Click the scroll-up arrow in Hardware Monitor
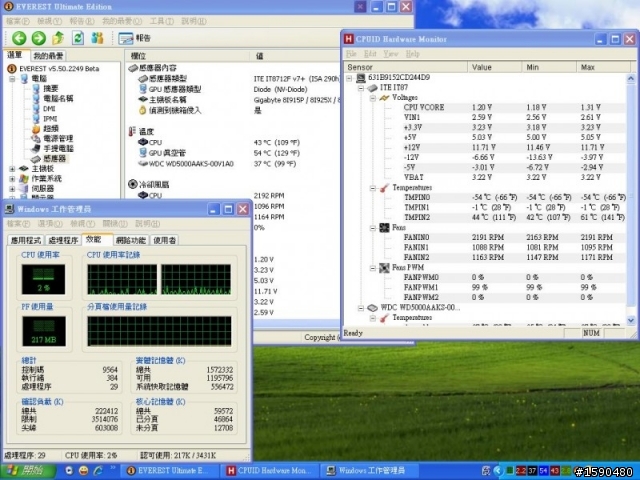The height and width of the screenshot is (480, 640). point(631,78)
